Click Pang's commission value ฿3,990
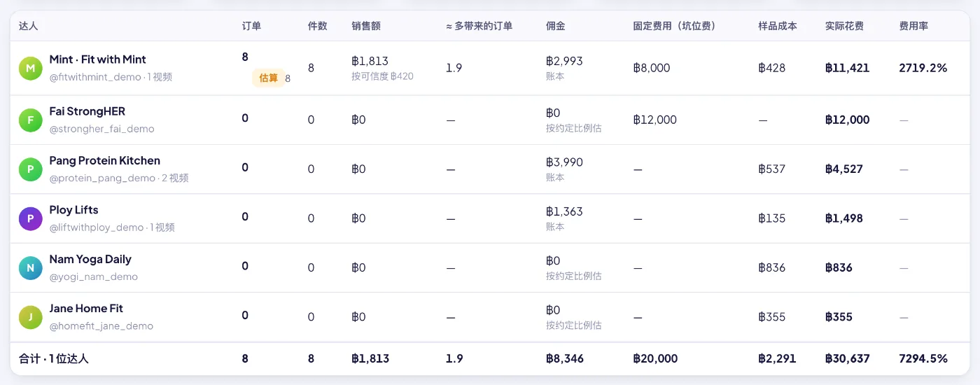Viewport: 980px width, 385px height. pos(564,162)
